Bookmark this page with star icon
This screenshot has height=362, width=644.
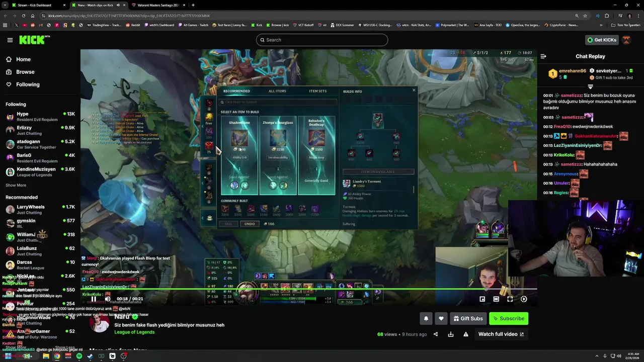(x=585, y=16)
